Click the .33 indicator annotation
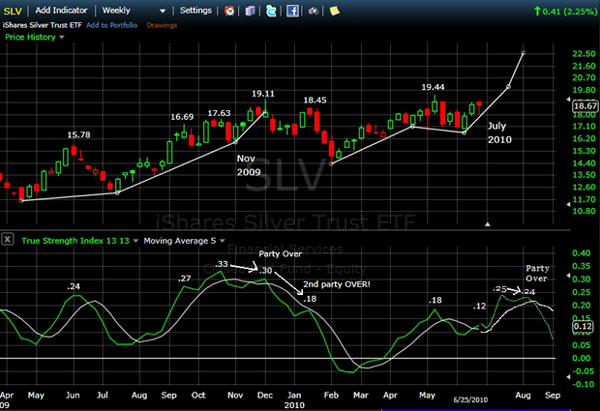The image size is (600, 411). (222, 264)
